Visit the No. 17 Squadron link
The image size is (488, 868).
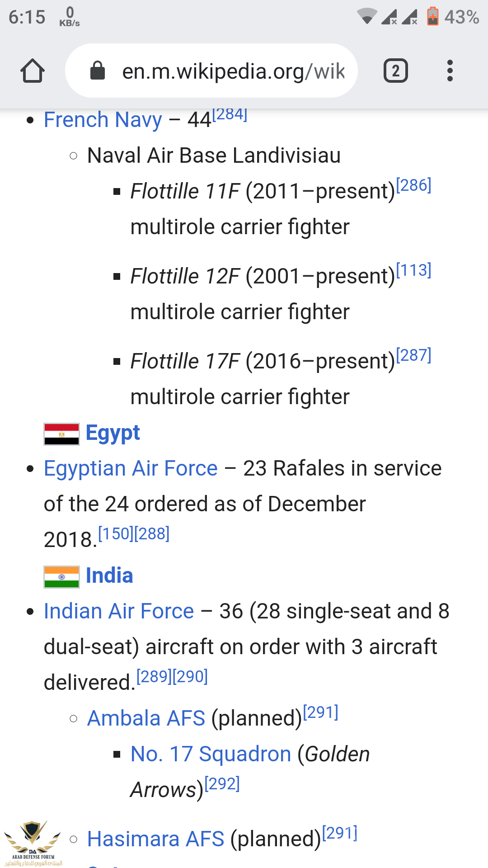click(211, 754)
